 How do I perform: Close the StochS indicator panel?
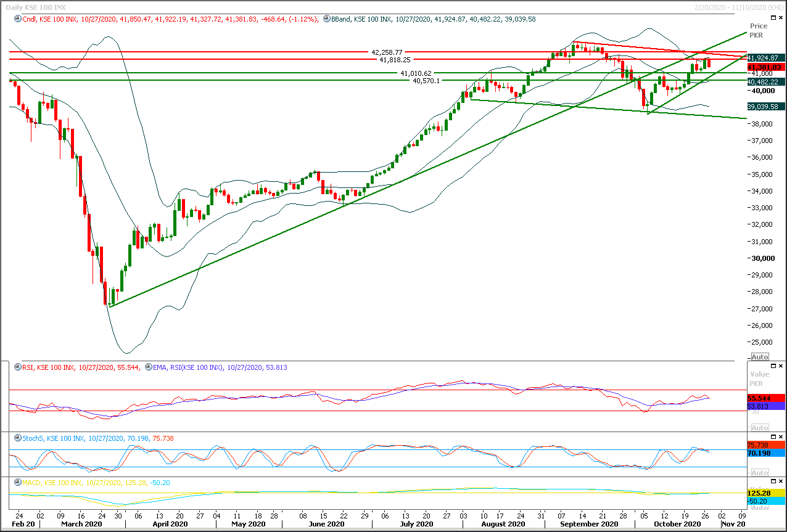pyautogui.click(x=781, y=436)
